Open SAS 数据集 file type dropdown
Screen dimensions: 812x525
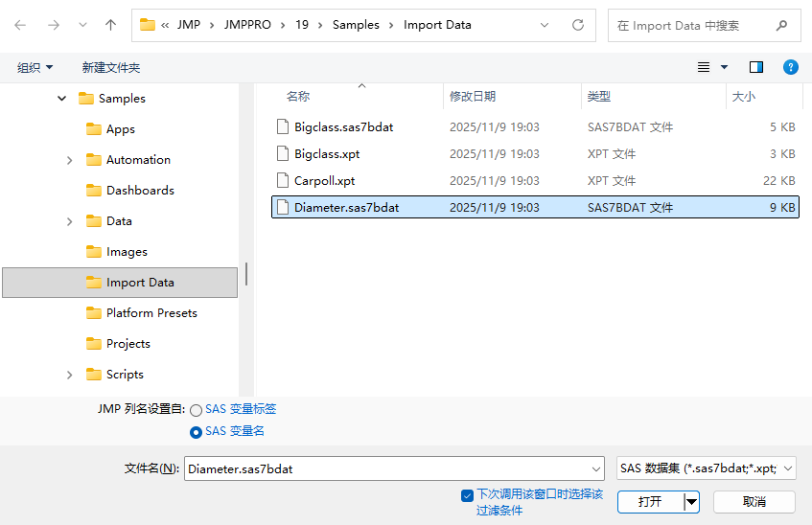[707, 468]
